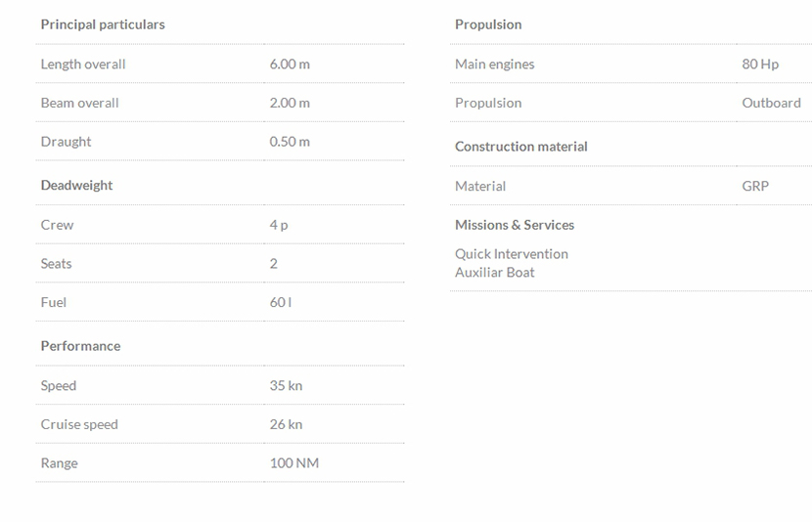Screen dimensions: 812x522
Task: Select the Crew row label
Action: click(x=57, y=225)
